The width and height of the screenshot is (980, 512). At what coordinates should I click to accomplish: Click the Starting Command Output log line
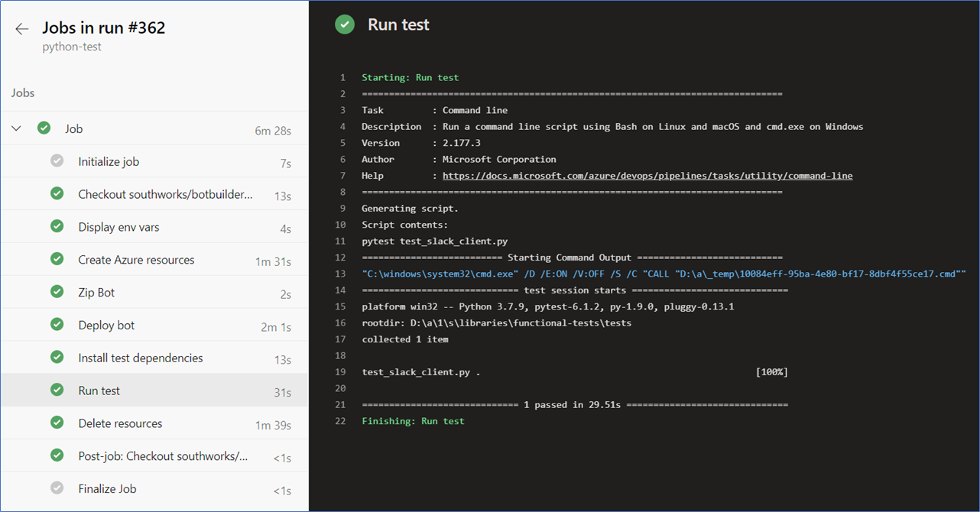tap(572, 258)
